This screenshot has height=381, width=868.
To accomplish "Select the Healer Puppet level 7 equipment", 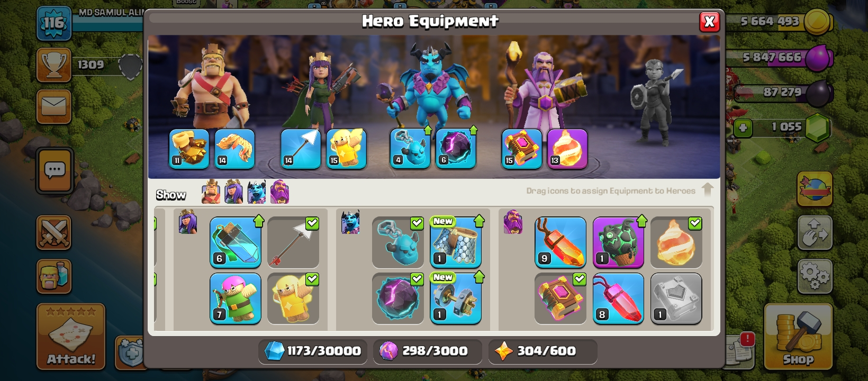I will click(x=236, y=298).
